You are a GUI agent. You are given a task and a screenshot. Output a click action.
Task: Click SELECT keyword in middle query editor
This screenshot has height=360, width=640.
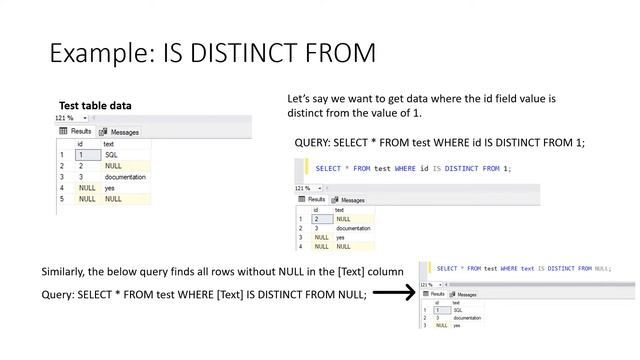tap(328, 168)
